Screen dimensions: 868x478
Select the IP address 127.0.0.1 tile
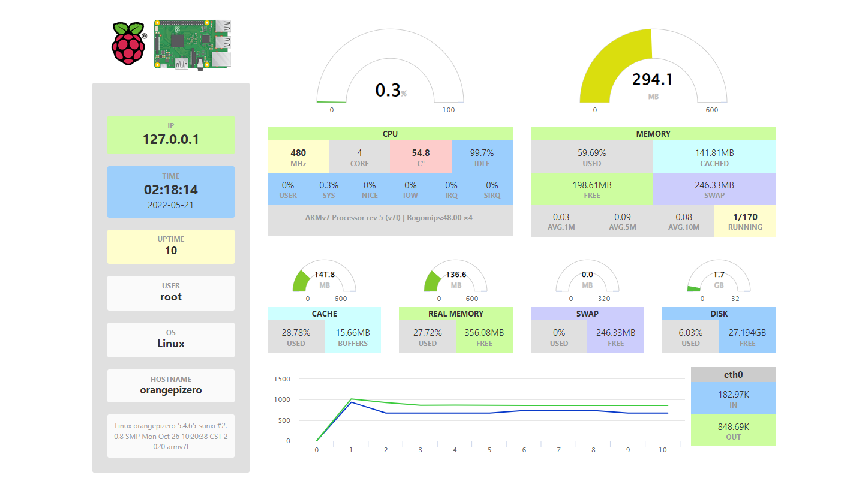coord(170,135)
